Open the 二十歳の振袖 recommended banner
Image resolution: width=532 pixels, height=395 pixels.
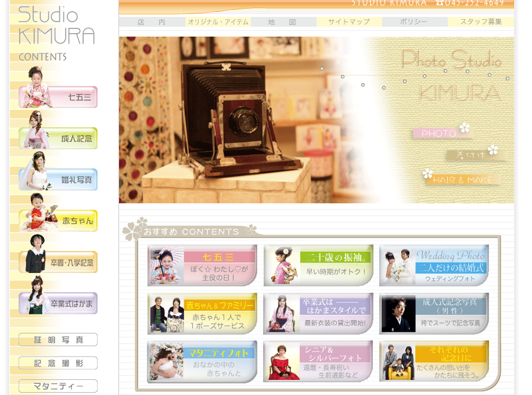pos(318,265)
